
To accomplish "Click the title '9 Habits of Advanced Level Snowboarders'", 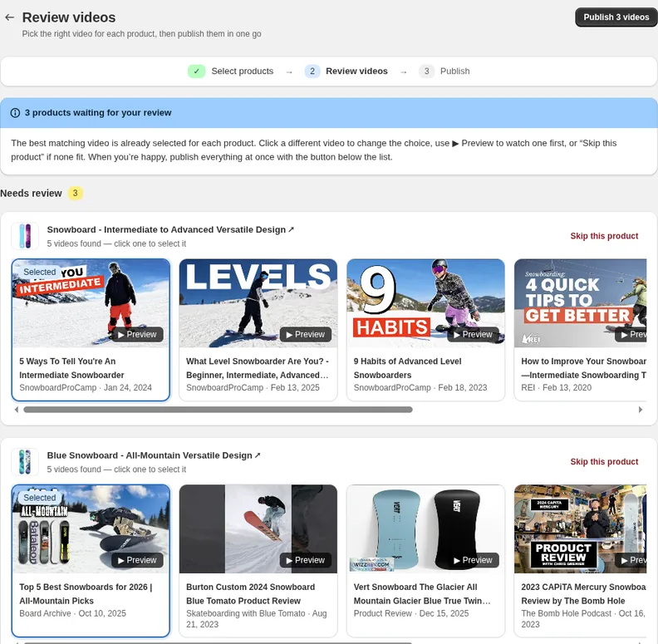I will [x=407, y=368].
